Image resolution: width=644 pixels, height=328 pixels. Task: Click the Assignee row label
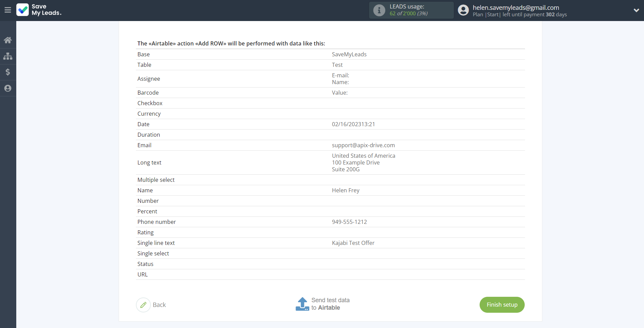(x=148, y=79)
